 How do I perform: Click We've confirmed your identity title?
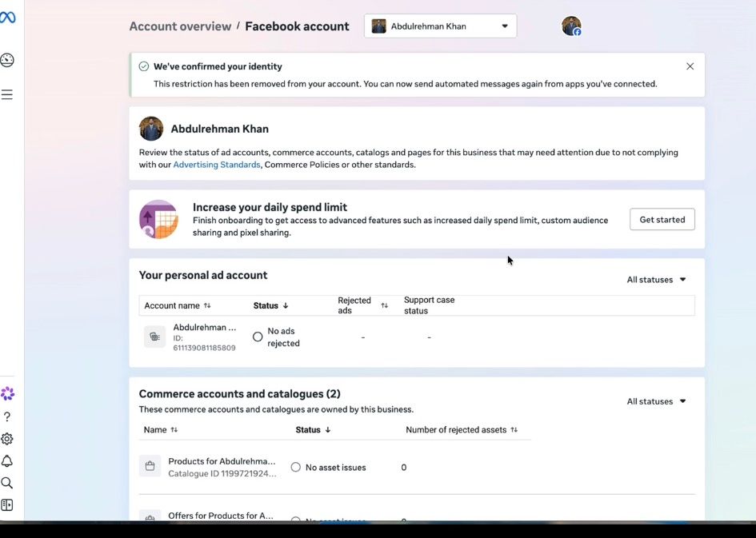coord(218,66)
